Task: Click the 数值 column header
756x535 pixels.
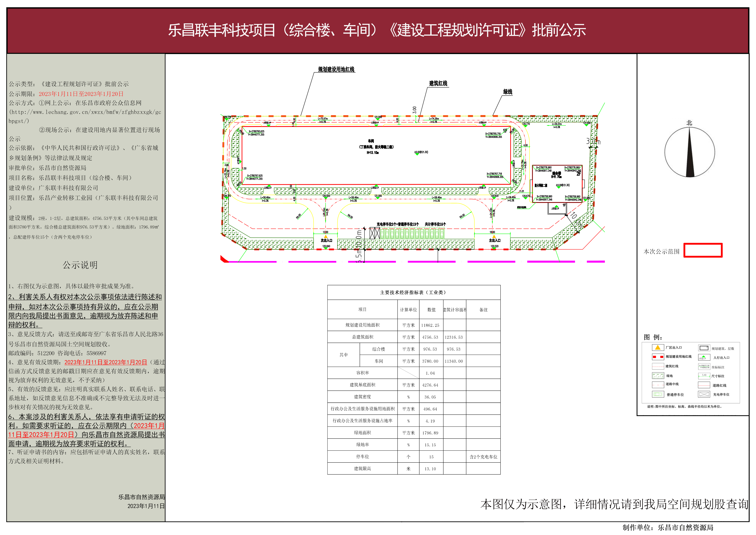Action: point(431,310)
